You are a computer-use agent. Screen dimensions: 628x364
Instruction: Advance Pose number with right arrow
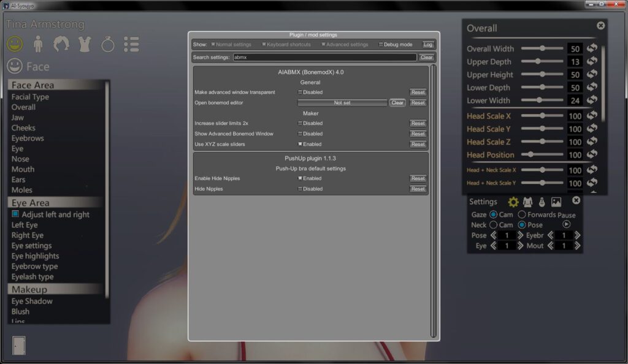tap(520, 235)
